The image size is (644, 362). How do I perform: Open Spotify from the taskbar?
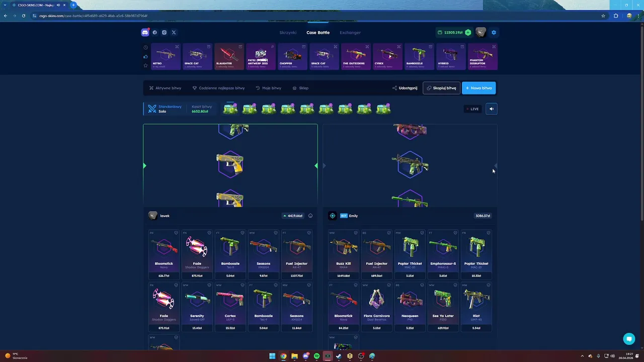(316, 356)
